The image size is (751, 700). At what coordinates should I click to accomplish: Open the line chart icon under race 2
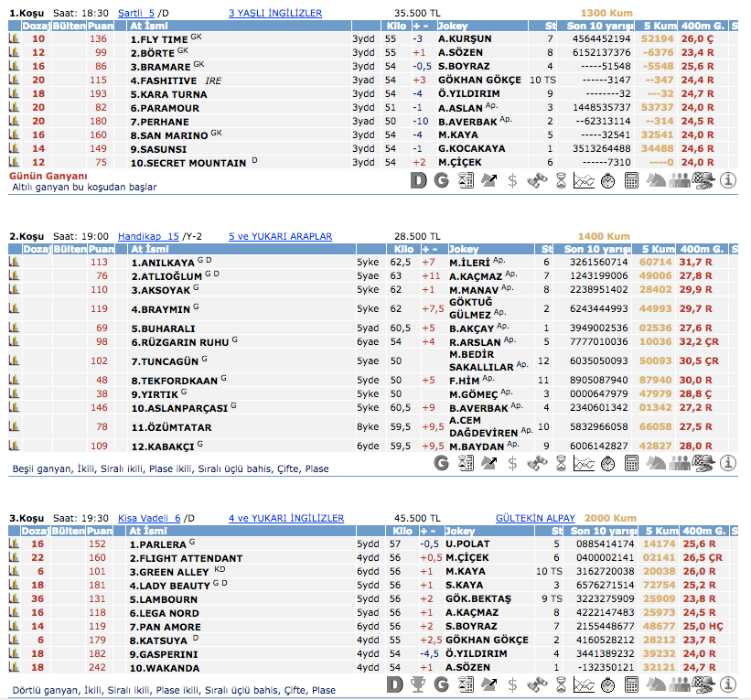click(584, 463)
